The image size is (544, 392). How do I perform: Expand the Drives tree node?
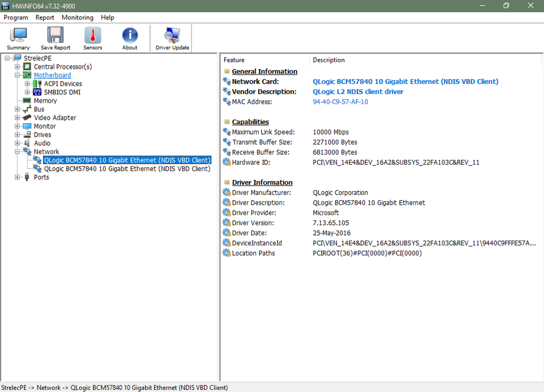pyautogui.click(x=17, y=135)
